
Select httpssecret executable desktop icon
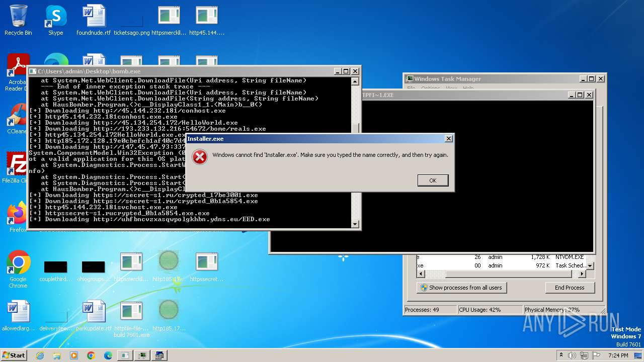point(207,266)
